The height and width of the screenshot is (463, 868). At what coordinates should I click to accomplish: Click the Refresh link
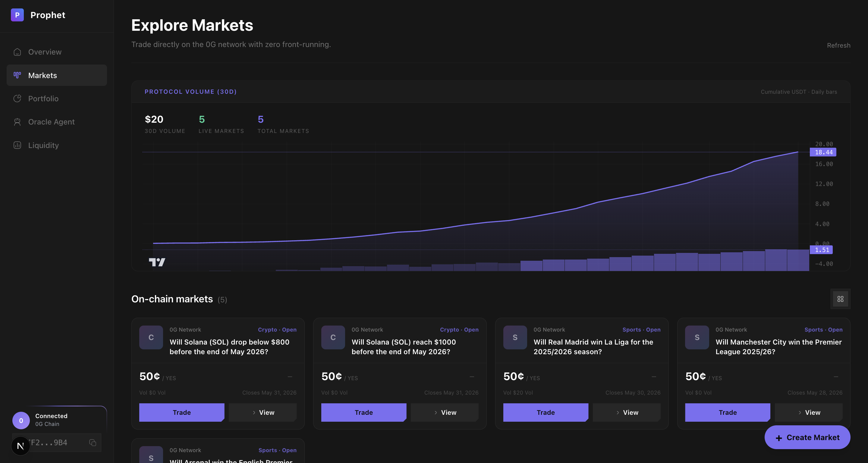(838, 45)
